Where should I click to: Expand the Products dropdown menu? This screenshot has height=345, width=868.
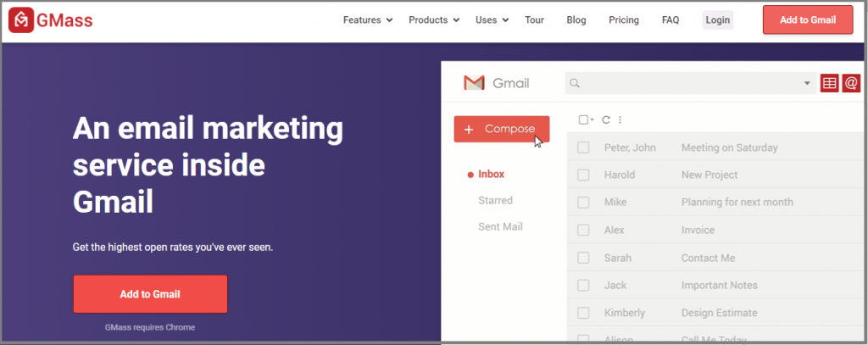click(434, 20)
